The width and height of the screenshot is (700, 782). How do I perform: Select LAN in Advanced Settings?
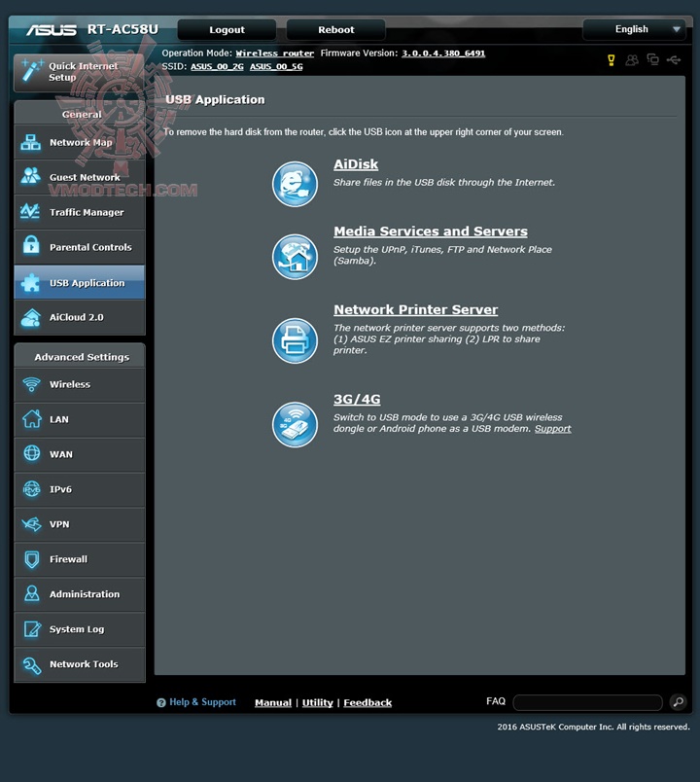80,419
